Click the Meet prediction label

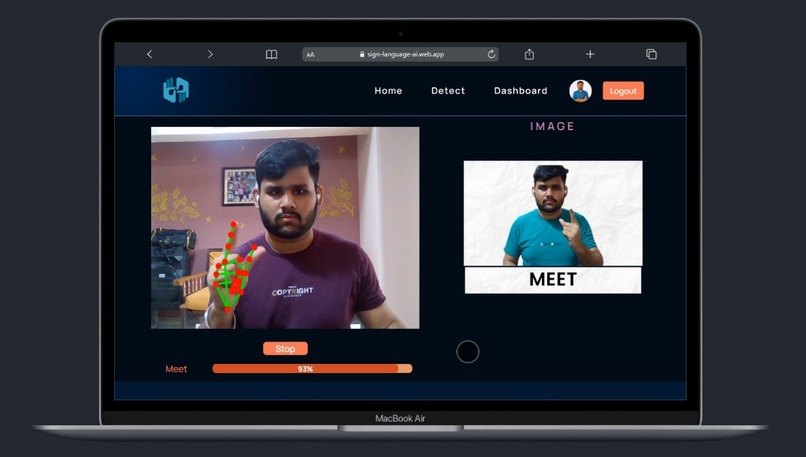tap(176, 369)
